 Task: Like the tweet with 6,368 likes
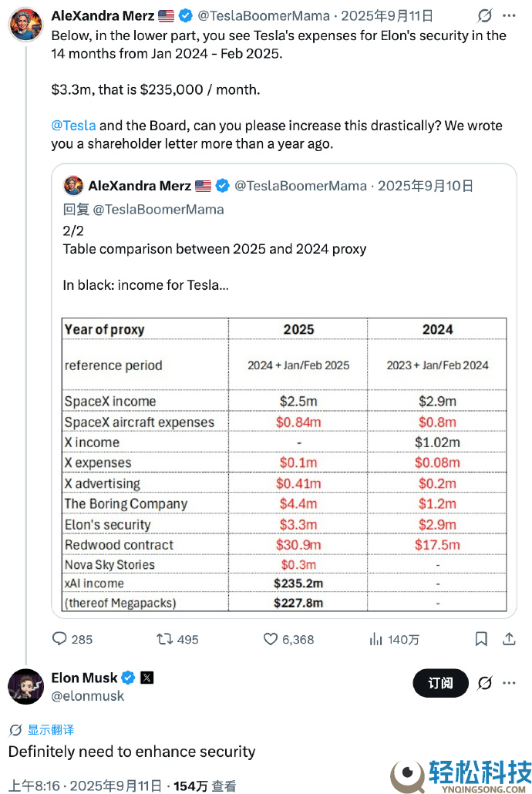pos(271,639)
